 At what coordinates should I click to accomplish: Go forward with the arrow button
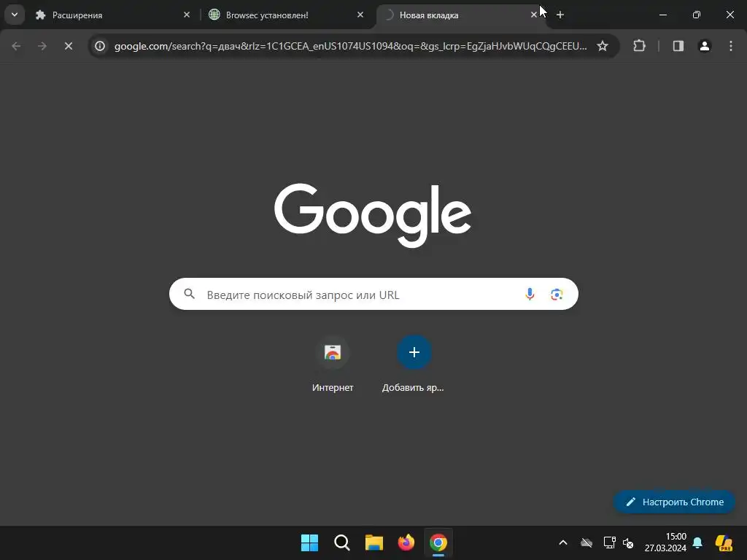[x=42, y=46]
